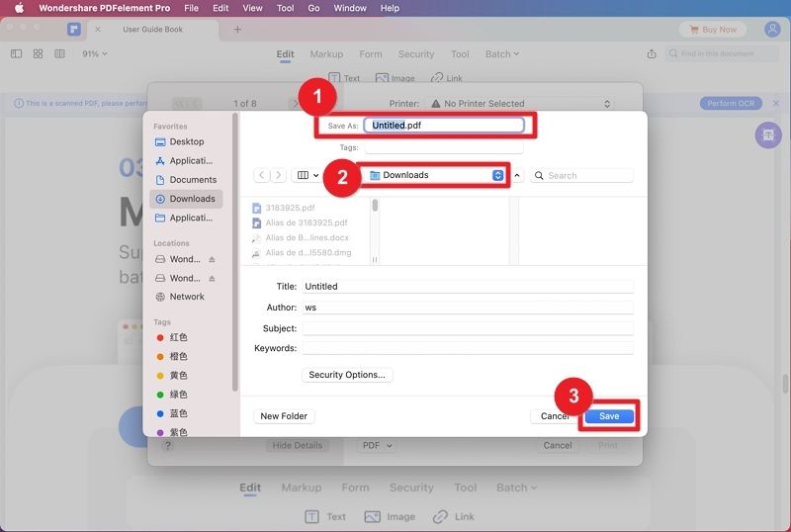
Task: Click Save in the save dialog
Action: [609, 416]
